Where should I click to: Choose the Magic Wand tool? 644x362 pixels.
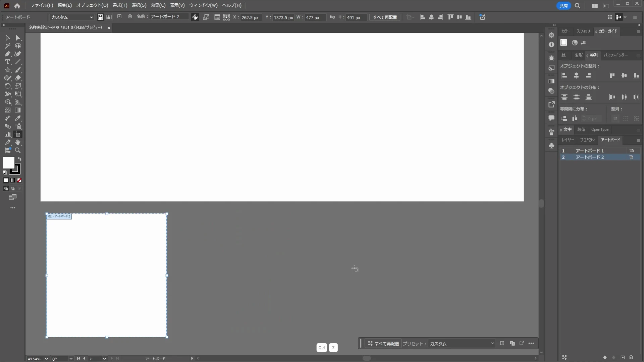8,46
